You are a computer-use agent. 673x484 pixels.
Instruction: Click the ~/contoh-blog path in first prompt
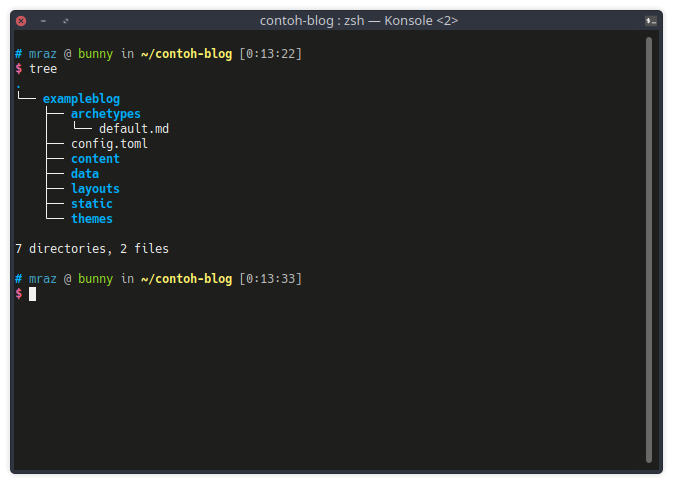point(186,54)
